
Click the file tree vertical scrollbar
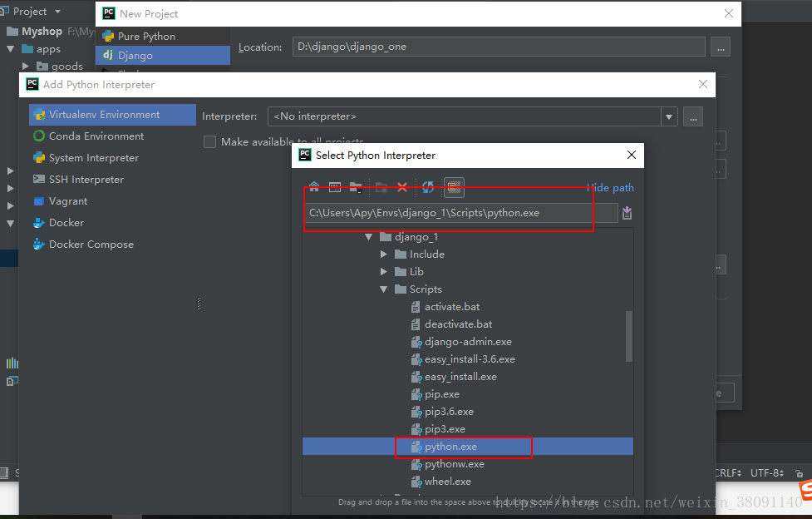tap(628, 336)
